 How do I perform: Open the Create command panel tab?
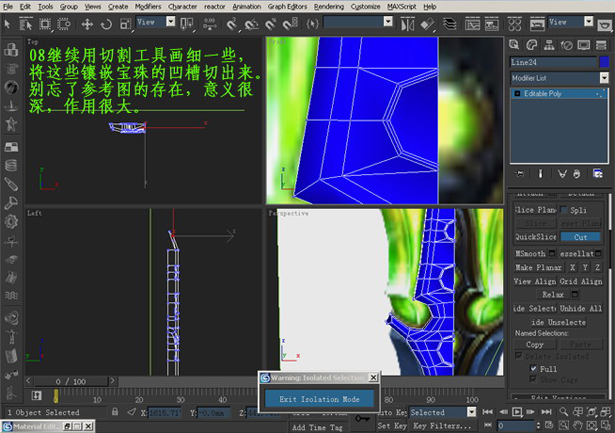click(x=513, y=44)
